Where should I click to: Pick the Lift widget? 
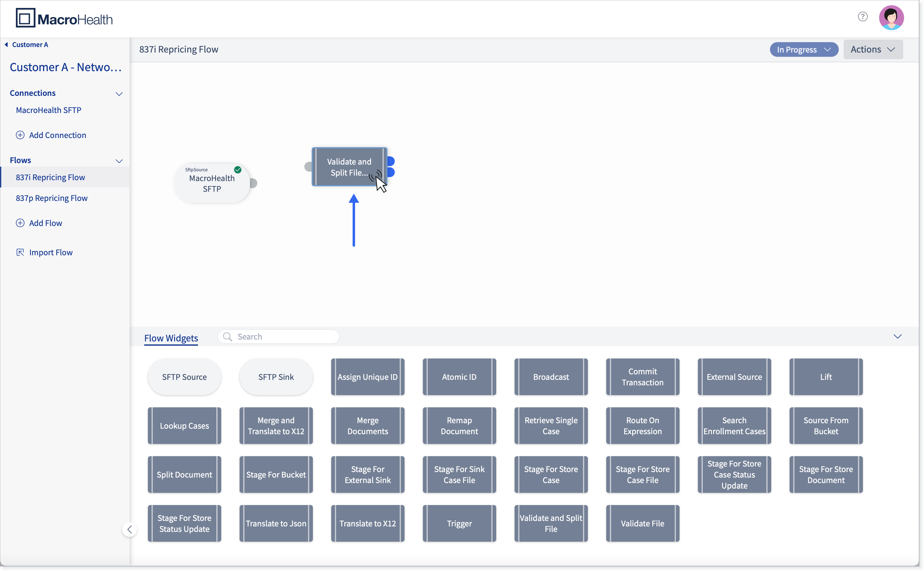coord(826,377)
